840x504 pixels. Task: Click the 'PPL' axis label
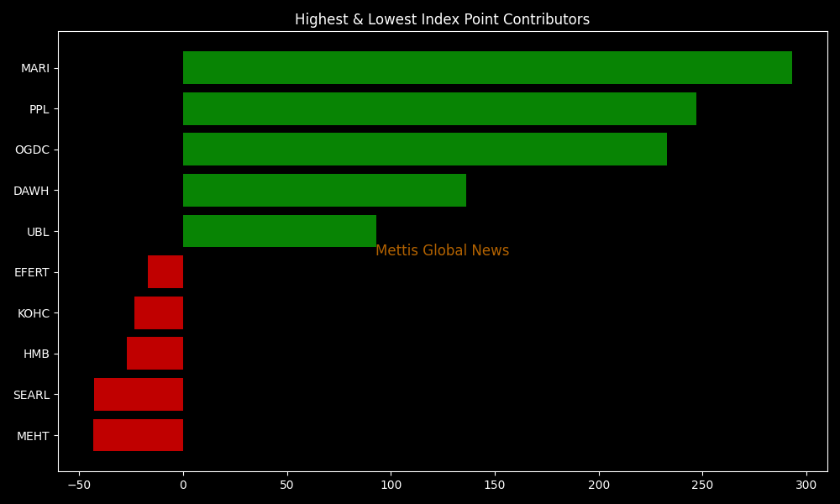tap(39, 109)
